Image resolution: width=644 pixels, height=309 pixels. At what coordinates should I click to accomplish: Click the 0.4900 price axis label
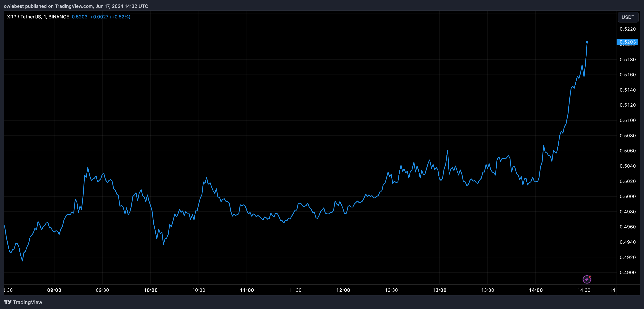(x=628, y=273)
